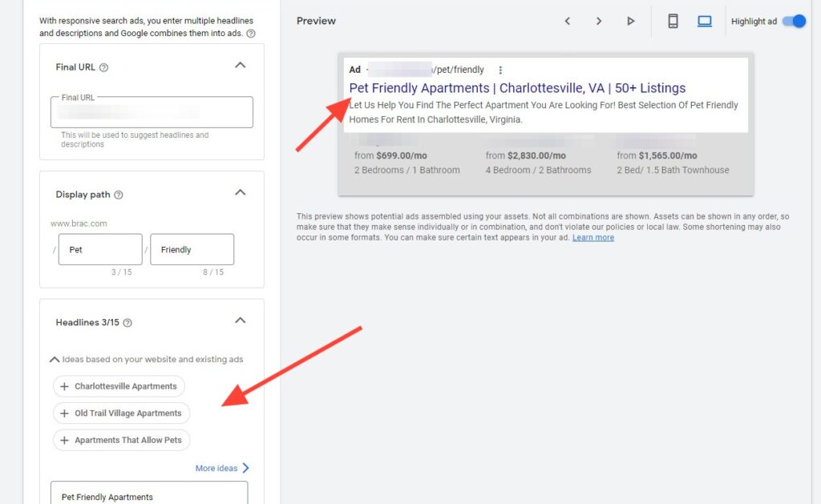
Task: Show the next ad preview
Action: (x=599, y=21)
